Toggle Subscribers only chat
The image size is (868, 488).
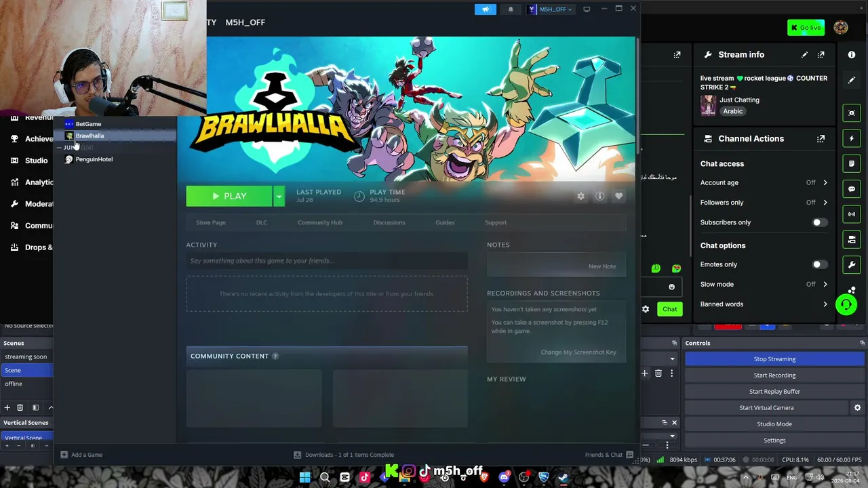(819, 222)
